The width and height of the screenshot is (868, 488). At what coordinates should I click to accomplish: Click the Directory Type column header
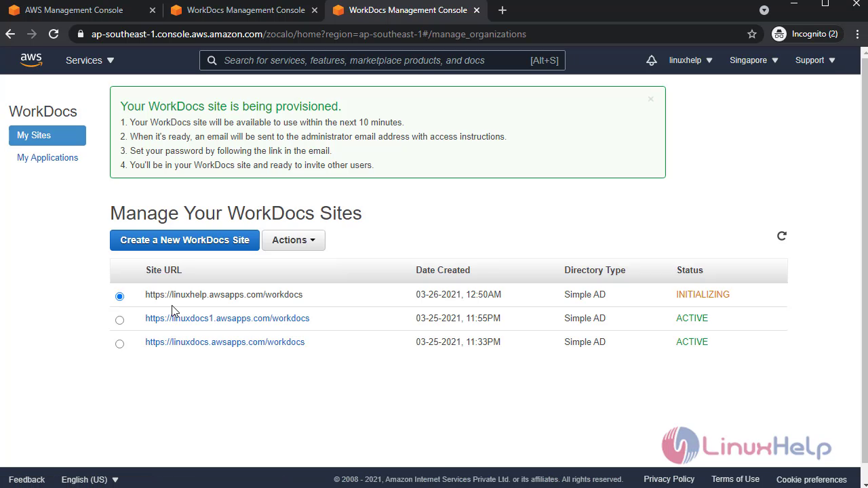[x=595, y=270]
